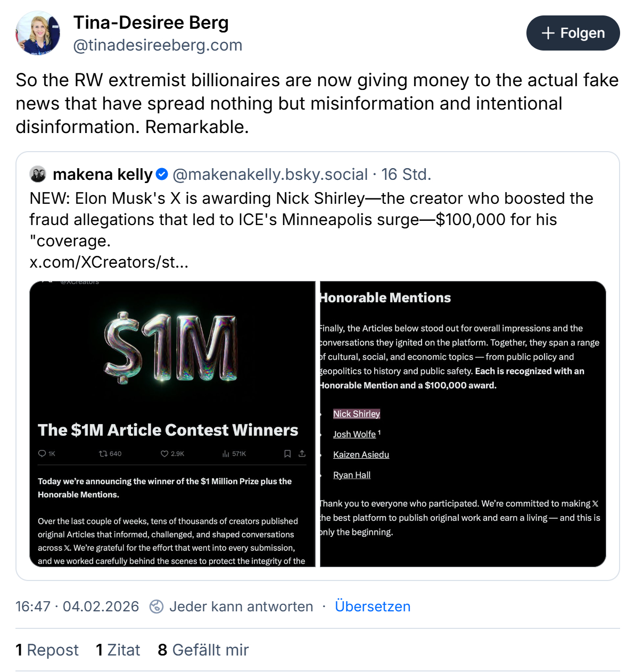The width and height of the screenshot is (635, 672).
Task: Click the 16 Std. timestamp
Action: [x=406, y=174]
